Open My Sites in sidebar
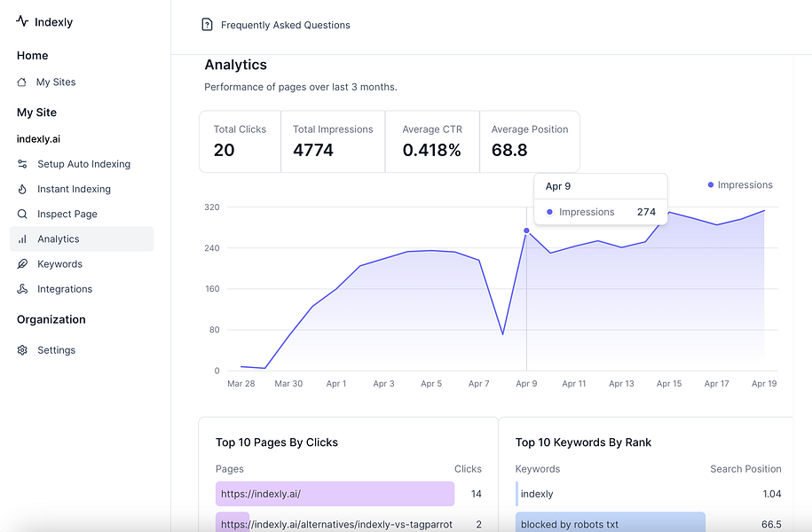This screenshot has height=532, width=812. (56, 82)
